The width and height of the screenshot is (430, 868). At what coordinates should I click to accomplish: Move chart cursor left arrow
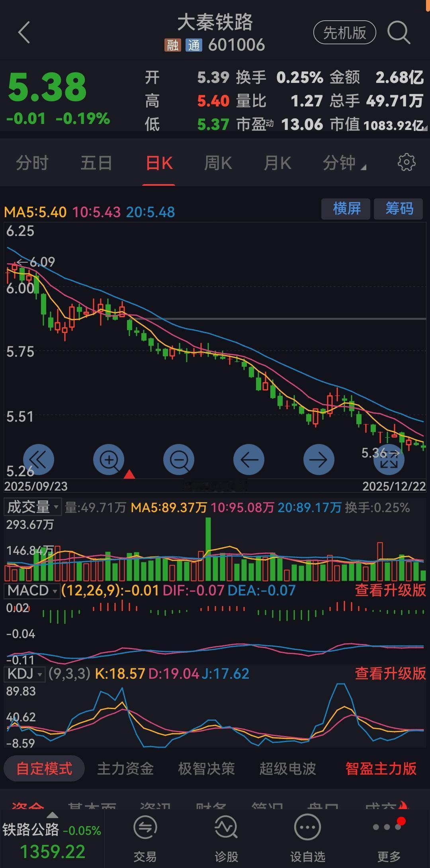point(249,460)
